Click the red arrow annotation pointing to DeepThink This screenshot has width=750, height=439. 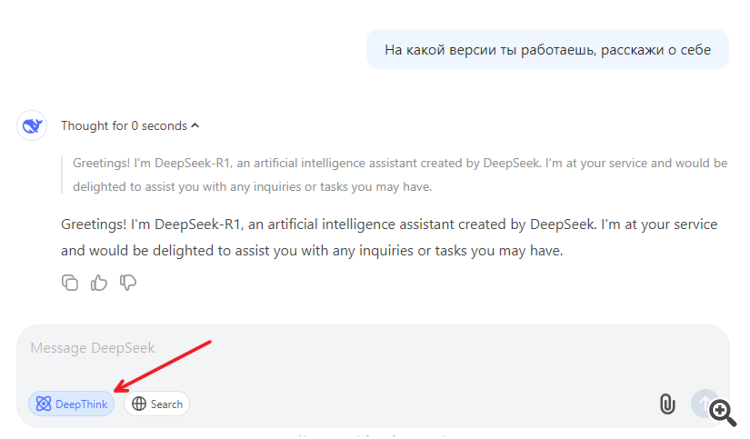(163, 366)
